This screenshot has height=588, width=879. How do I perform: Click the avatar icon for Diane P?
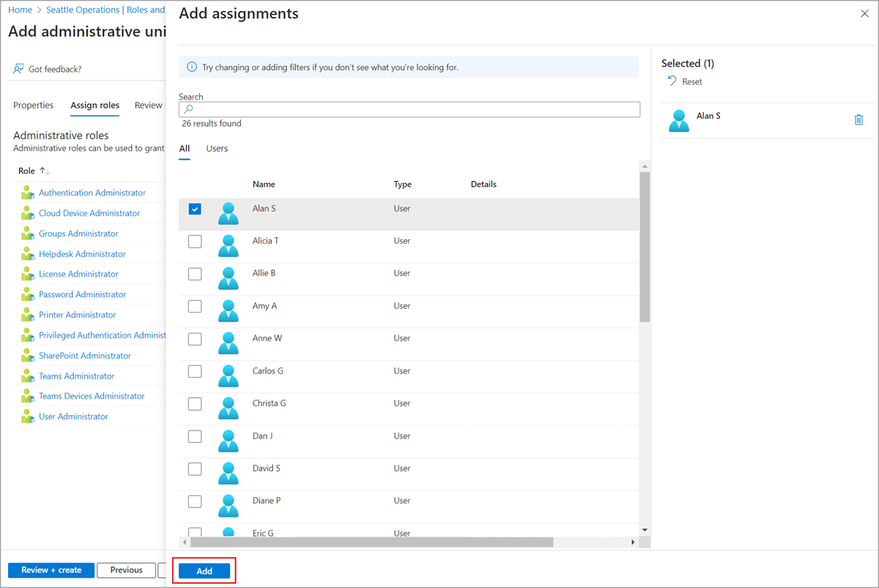point(229,506)
